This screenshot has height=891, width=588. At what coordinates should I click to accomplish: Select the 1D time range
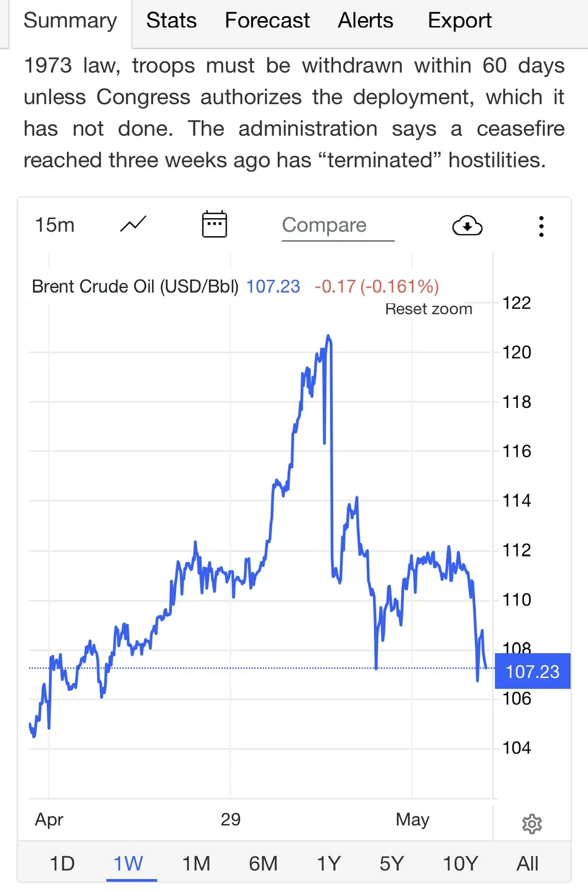coord(62,864)
